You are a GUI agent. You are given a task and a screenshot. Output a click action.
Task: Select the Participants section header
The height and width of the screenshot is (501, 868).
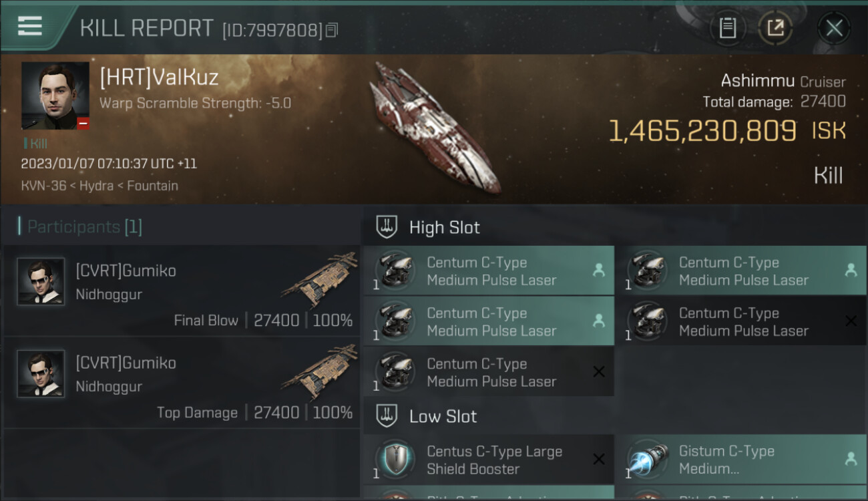[83, 227]
